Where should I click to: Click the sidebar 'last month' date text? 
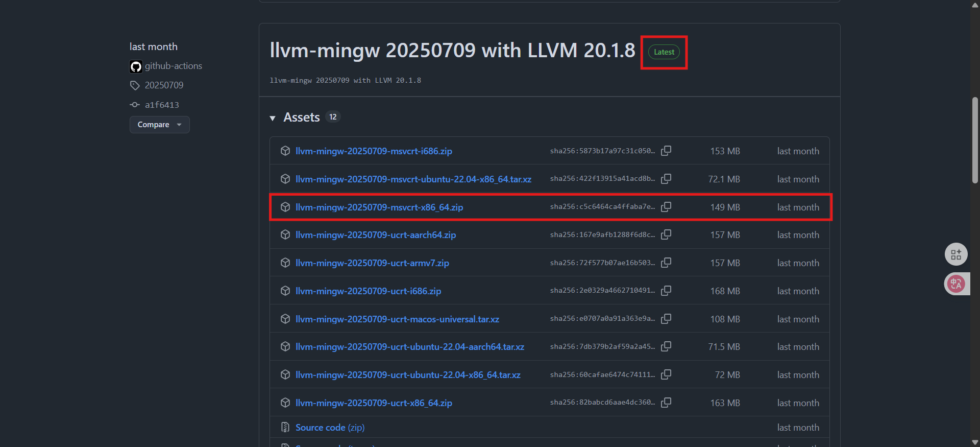tap(154, 46)
